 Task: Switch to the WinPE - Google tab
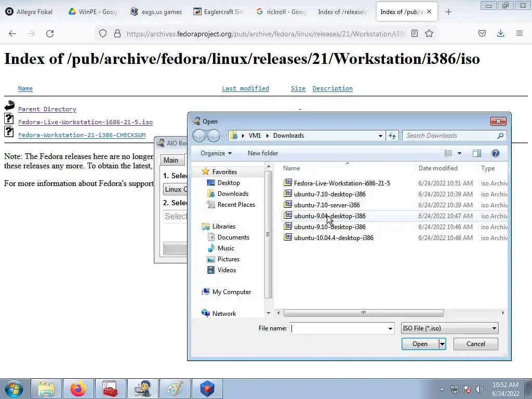(92, 12)
